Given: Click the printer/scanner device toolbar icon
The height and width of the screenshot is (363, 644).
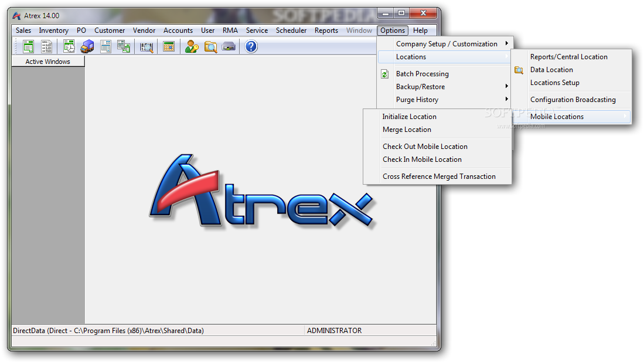Looking at the screenshot, I should point(229,46).
